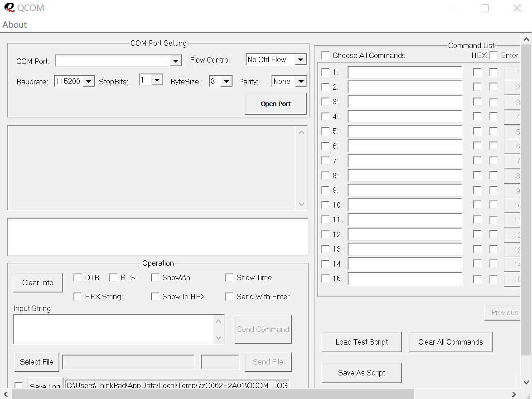The height and width of the screenshot is (399, 532).
Task: Click the Select File button
Action: coord(37,362)
